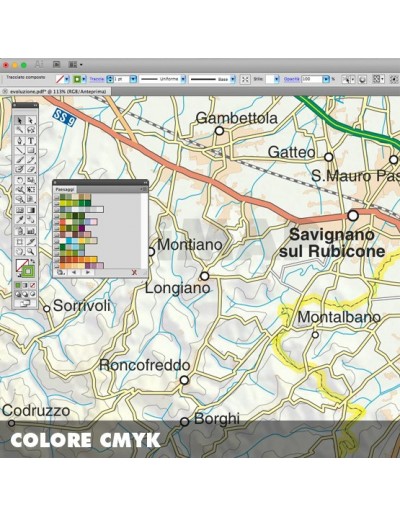Choose the Magic Wand tool
The width and height of the screenshot is (400, 517).
pyautogui.click(x=20, y=130)
